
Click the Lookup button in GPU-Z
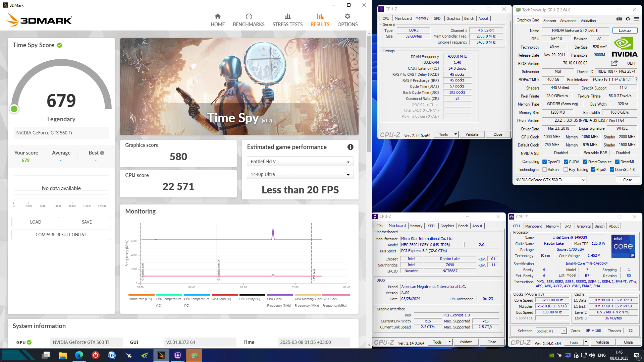pyautogui.click(x=625, y=31)
